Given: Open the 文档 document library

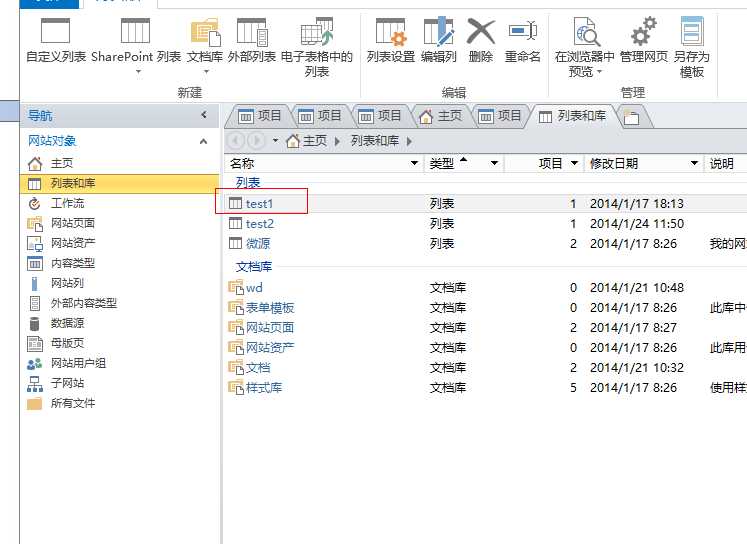Looking at the screenshot, I should pos(258,368).
